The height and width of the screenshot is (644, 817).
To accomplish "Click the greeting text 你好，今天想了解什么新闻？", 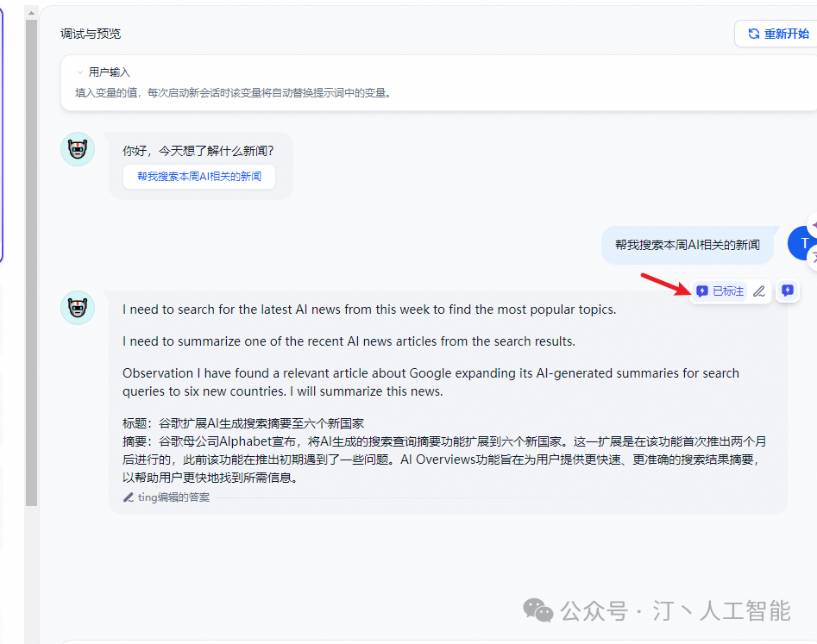I will click(198, 151).
